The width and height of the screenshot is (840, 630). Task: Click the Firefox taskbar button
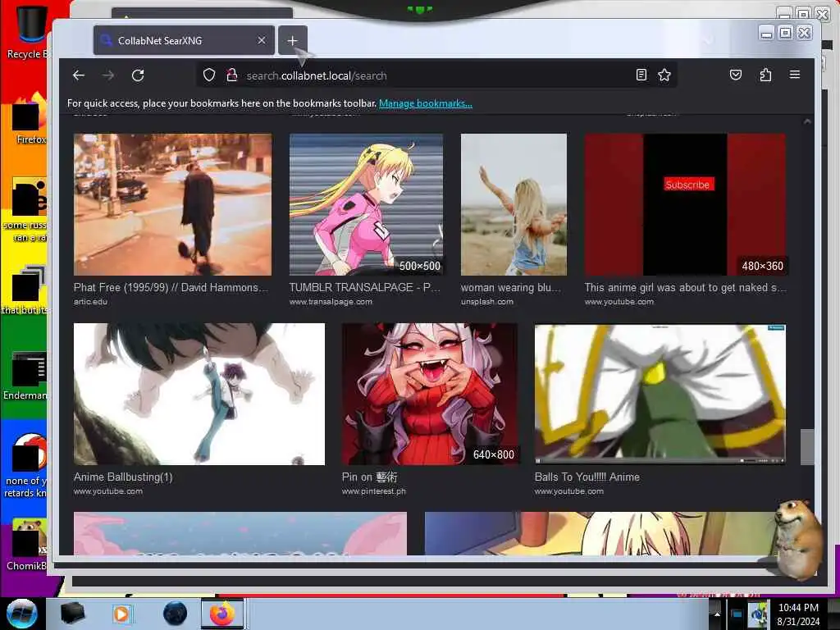click(x=222, y=614)
